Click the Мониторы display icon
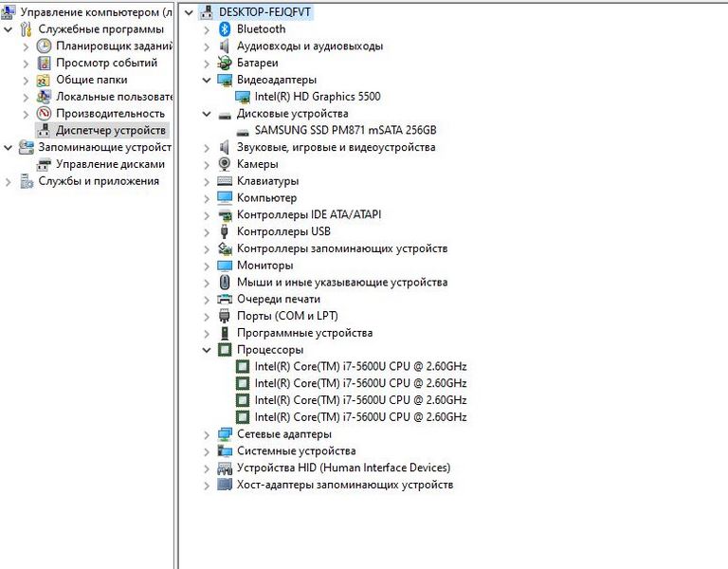 click(225, 266)
